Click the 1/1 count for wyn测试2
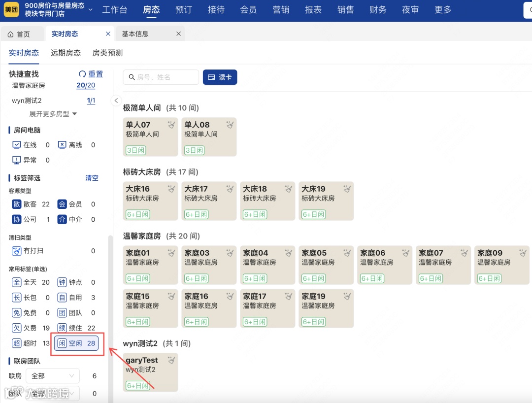The height and width of the screenshot is (403, 532). pyautogui.click(x=91, y=101)
